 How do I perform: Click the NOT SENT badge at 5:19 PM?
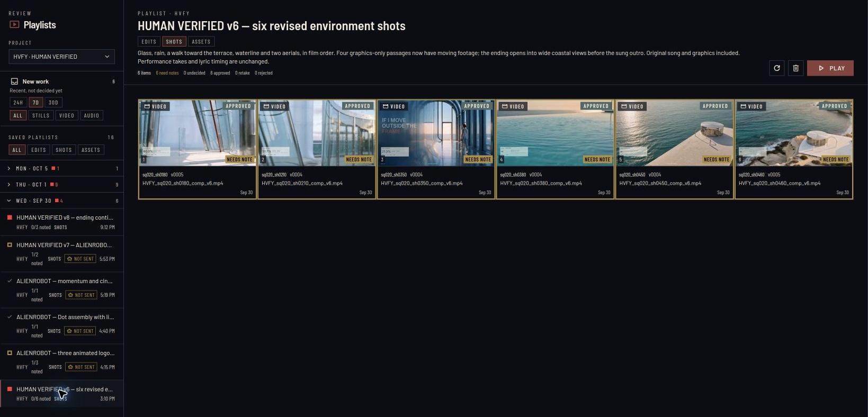(x=81, y=295)
